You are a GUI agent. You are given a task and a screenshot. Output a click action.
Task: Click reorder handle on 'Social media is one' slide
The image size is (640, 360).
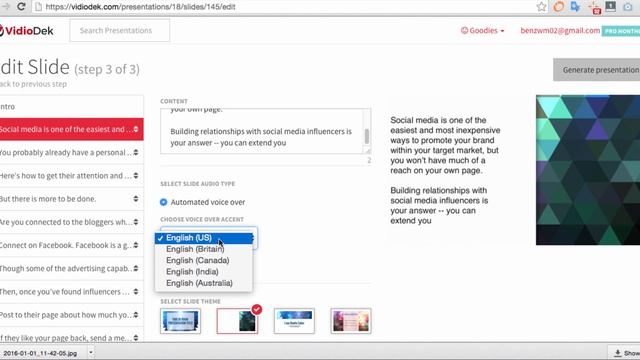[x=136, y=129]
